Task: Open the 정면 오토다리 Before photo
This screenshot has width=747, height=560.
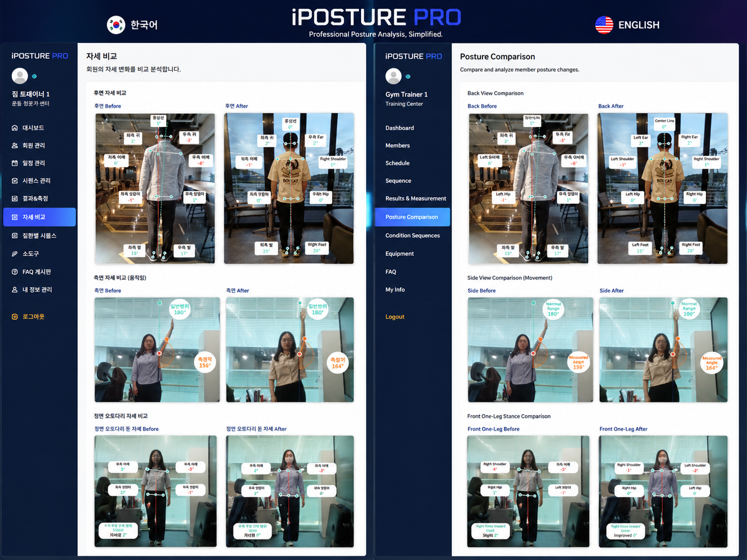Action: click(156, 491)
